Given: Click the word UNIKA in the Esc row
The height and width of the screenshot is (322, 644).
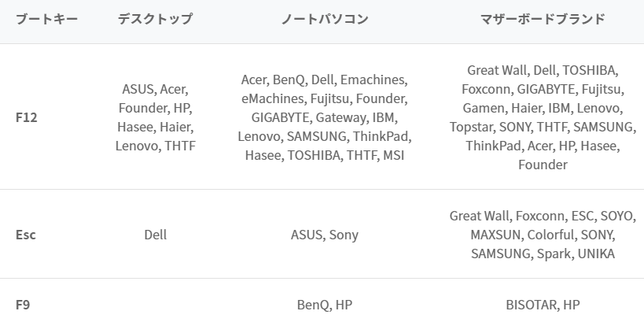Looking at the screenshot, I should pyautogui.click(x=595, y=254).
